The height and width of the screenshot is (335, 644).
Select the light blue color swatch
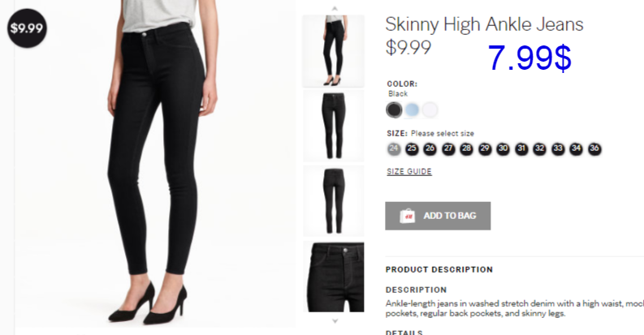click(x=412, y=110)
